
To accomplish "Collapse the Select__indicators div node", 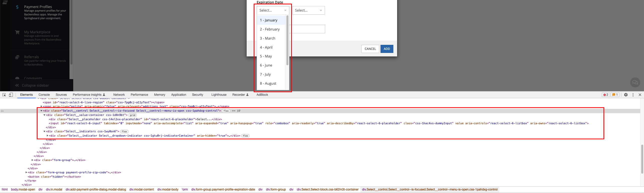I will click(45, 132).
